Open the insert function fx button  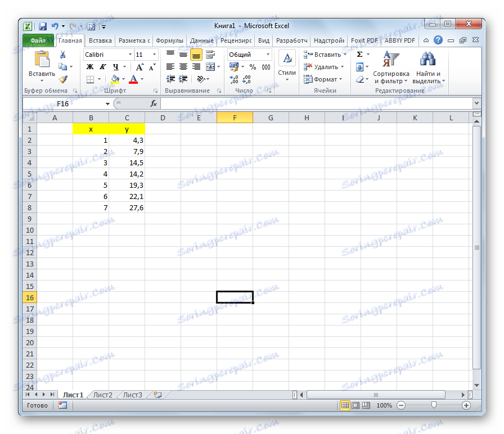(154, 103)
